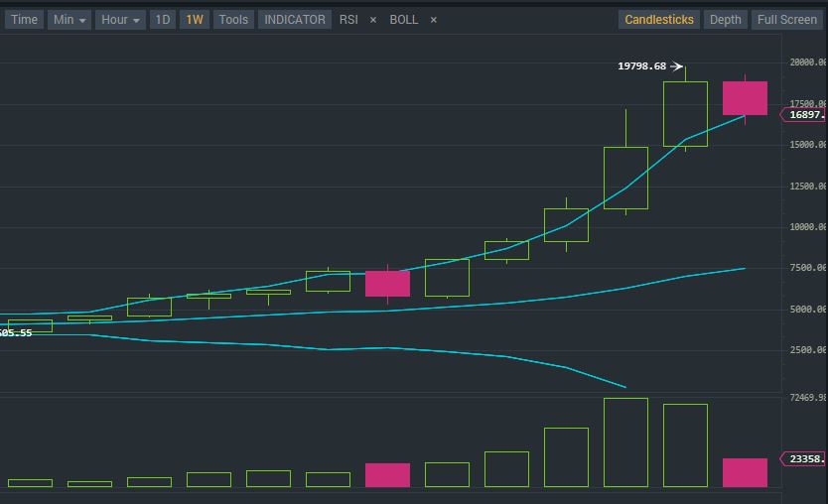This screenshot has height=504, width=828.
Task: Click the candlestick with the 19798.68 high
Action: 685,114
